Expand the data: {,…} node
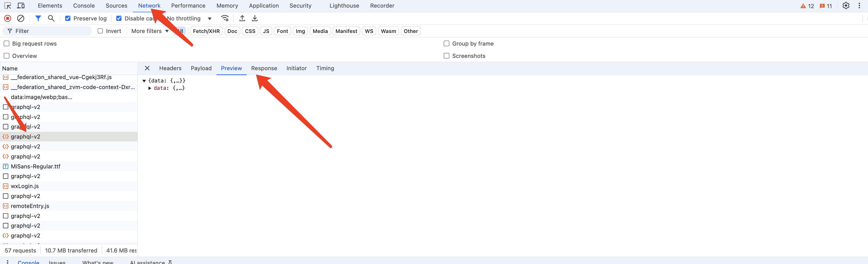868x264 pixels. [x=150, y=88]
